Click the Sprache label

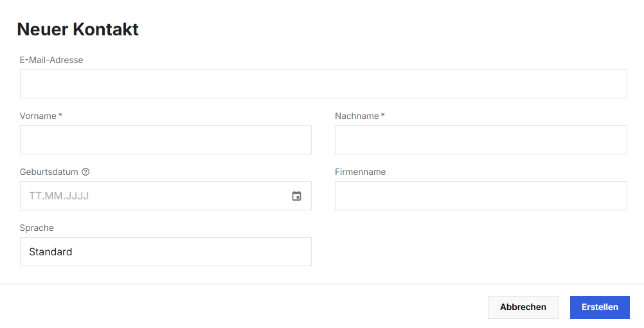(37, 228)
